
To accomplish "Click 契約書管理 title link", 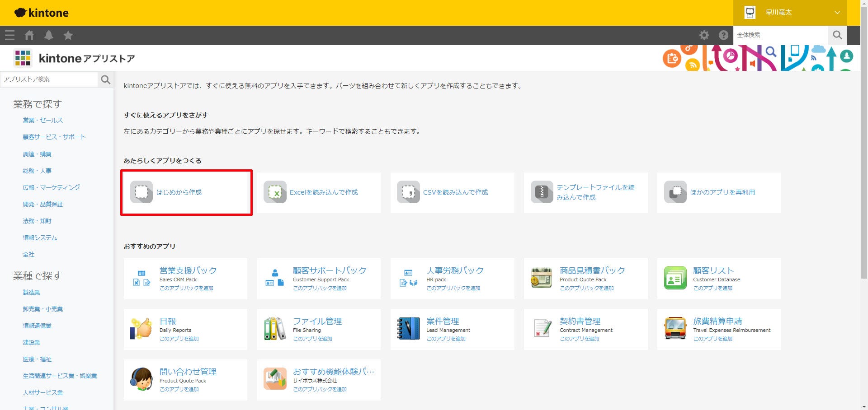I will [580, 321].
